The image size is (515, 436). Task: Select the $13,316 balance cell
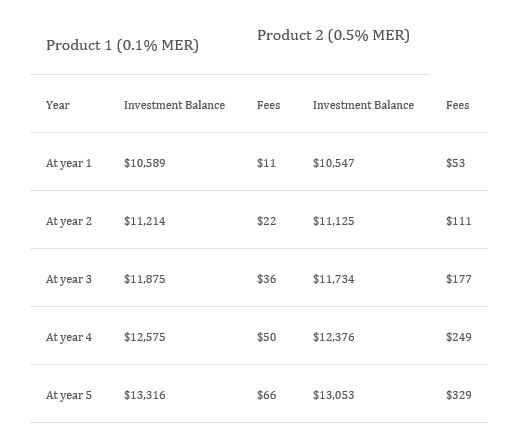(x=145, y=395)
